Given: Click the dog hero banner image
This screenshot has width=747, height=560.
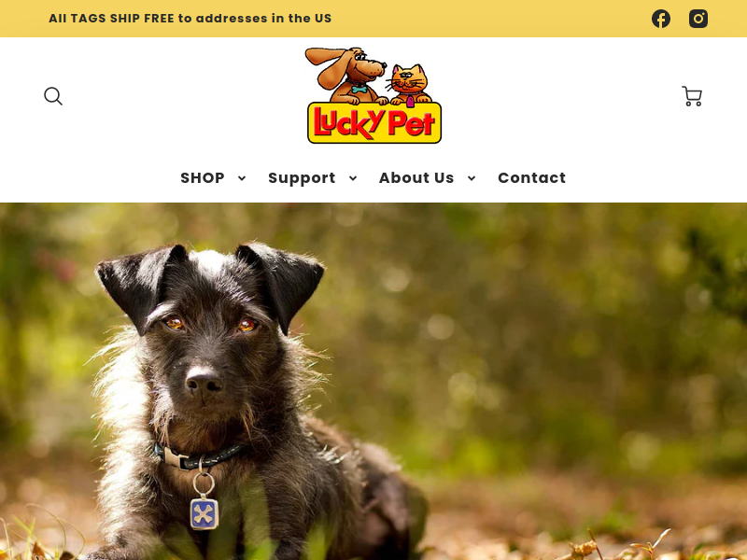Looking at the screenshot, I should coord(373,382).
